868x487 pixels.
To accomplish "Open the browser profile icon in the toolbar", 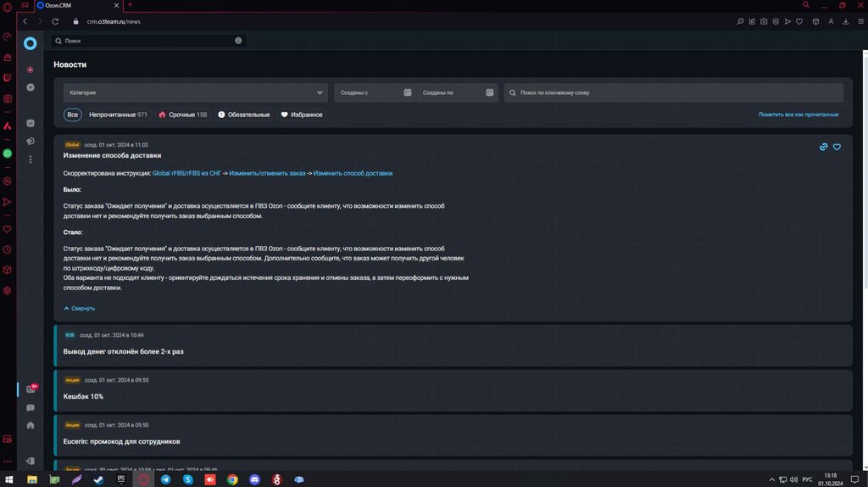I will click(x=831, y=21).
